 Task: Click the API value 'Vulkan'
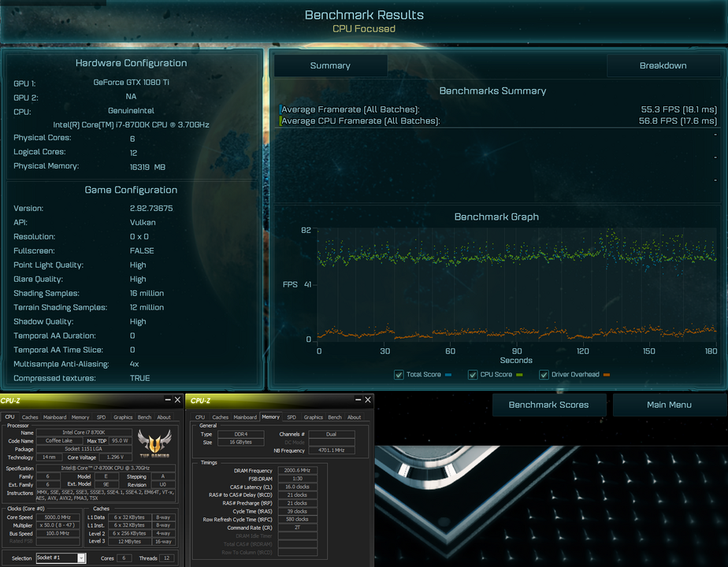[x=143, y=222]
